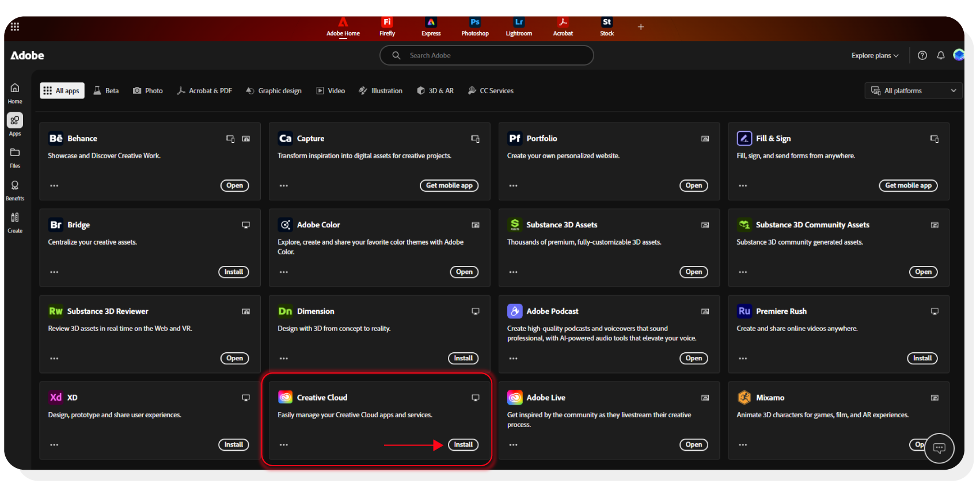Screen dimensions: 980x491
Task: Switch to Firefly in top bar
Action: pos(387,27)
